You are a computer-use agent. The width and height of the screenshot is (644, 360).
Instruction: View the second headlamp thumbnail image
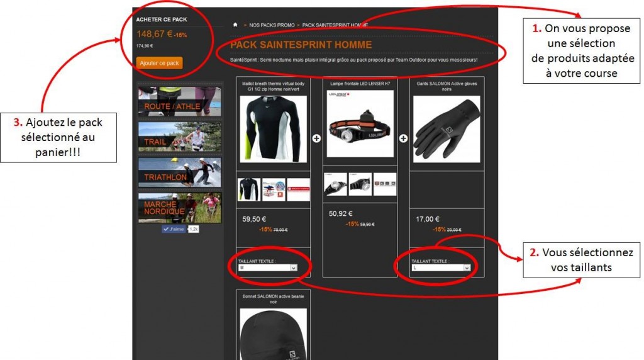click(x=360, y=184)
